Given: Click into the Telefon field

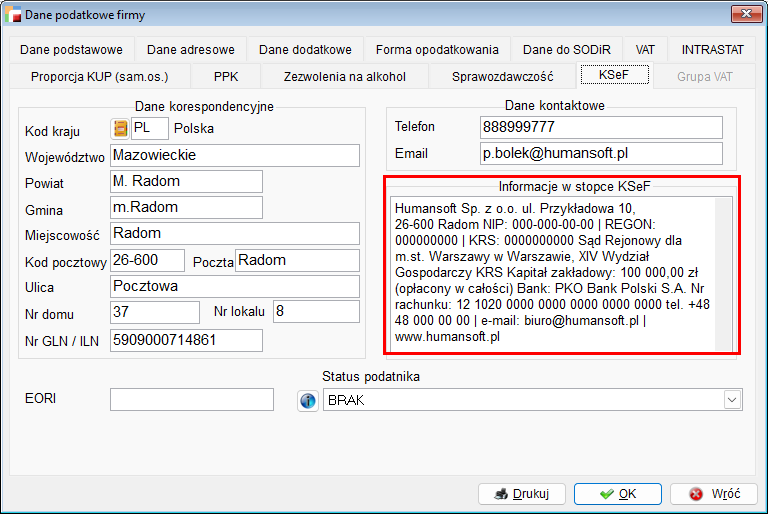Looking at the screenshot, I should [600, 127].
